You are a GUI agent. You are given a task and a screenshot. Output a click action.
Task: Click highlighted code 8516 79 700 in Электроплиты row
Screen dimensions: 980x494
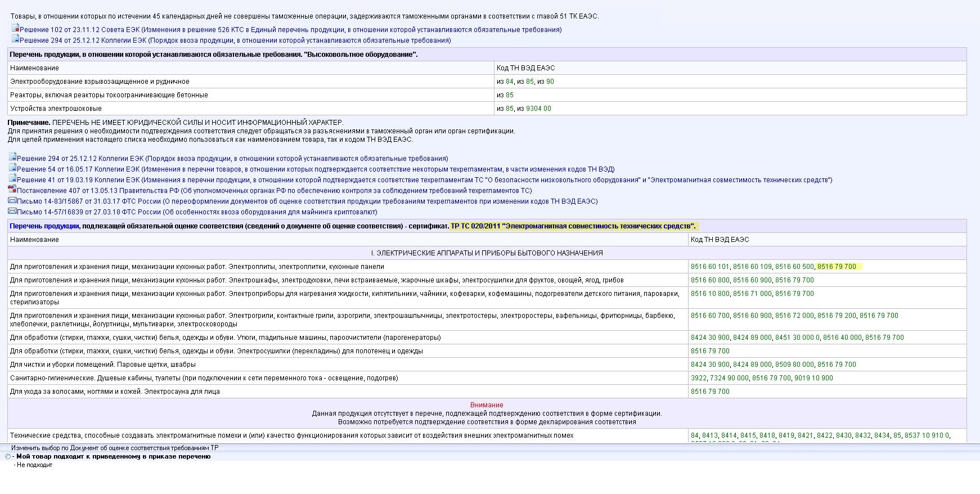pyautogui.click(x=837, y=267)
